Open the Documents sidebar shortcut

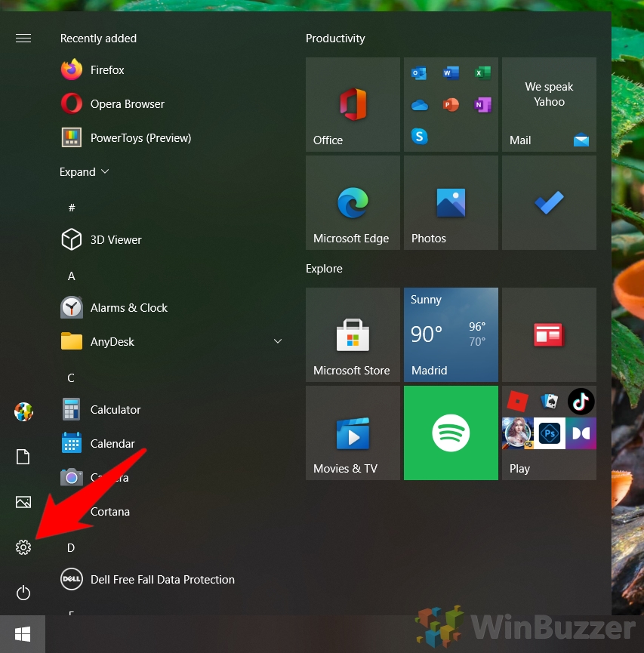[x=23, y=457]
